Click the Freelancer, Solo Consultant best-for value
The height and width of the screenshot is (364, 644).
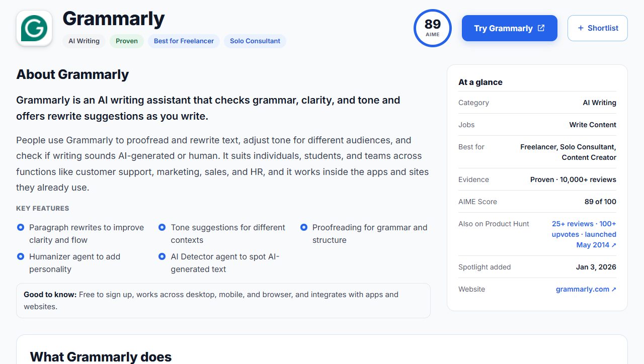[x=568, y=152]
